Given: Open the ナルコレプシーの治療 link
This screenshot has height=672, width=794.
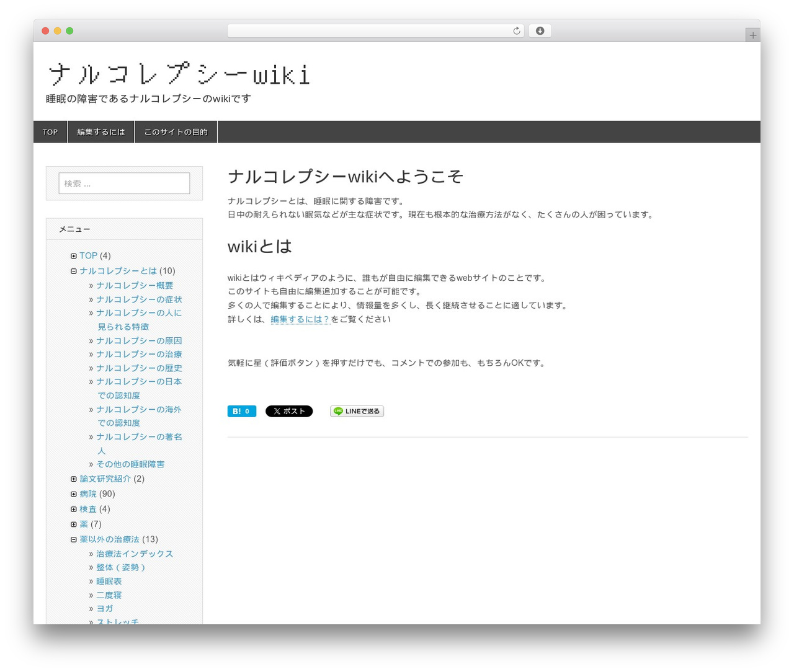Looking at the screenshot, I should [139, 355].
